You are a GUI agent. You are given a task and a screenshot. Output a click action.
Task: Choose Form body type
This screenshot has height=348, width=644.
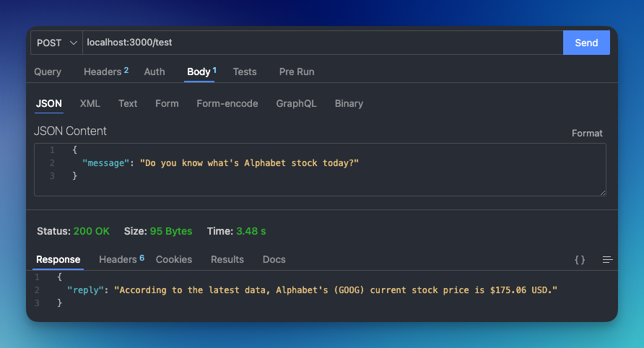click(x=167, y=103)
